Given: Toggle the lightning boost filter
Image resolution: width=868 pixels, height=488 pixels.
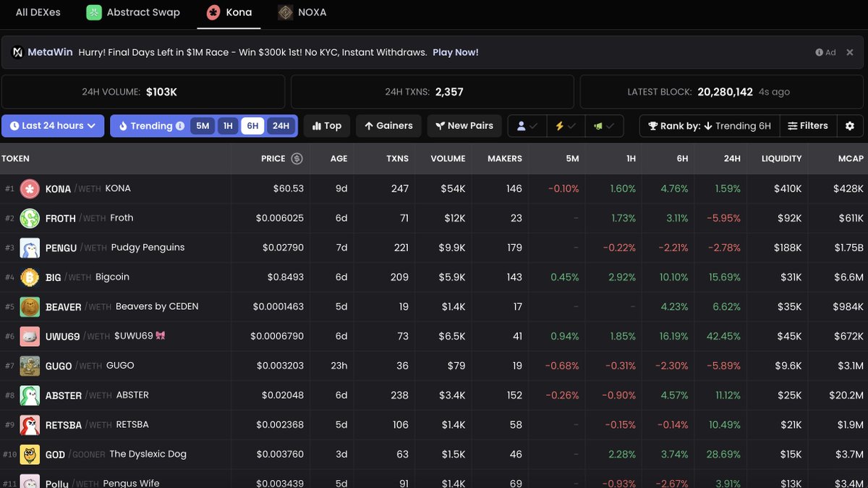Looking at the screenshot, I should click(565, 126).
